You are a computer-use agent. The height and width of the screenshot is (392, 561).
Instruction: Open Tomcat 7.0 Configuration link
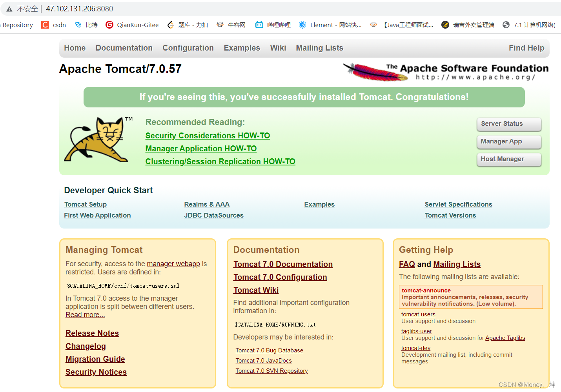(x=280, y=277)
